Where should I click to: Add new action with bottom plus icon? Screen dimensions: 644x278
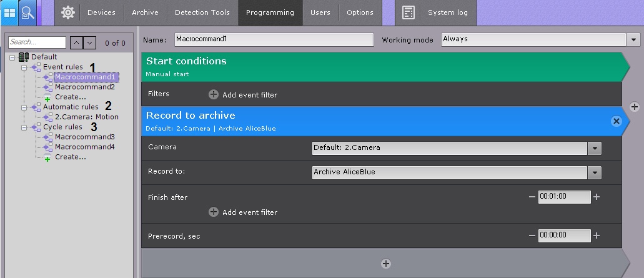coord(385,264)
